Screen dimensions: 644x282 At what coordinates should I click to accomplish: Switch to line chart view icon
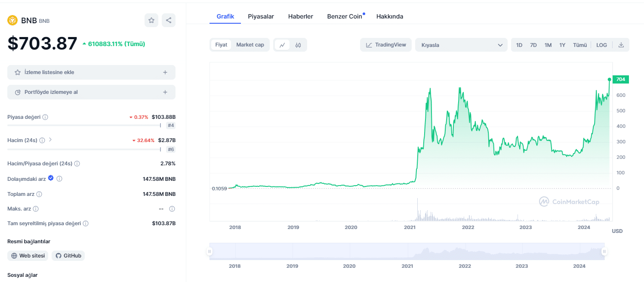coord(282,45)
